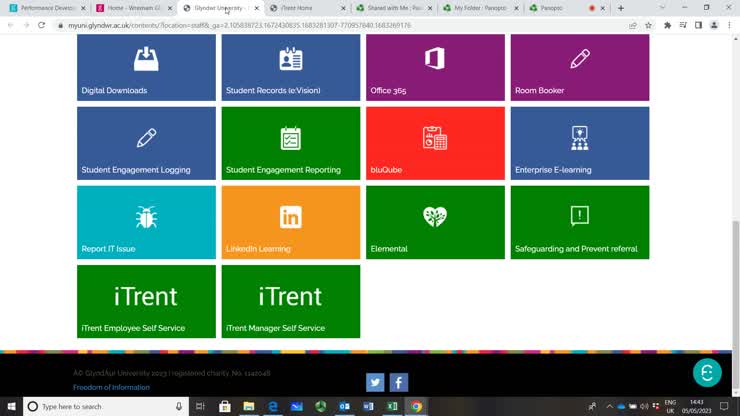Viewport: 740px width, 416px height.
Task: Open the Elemental heart tile
Action: (435, 222)
